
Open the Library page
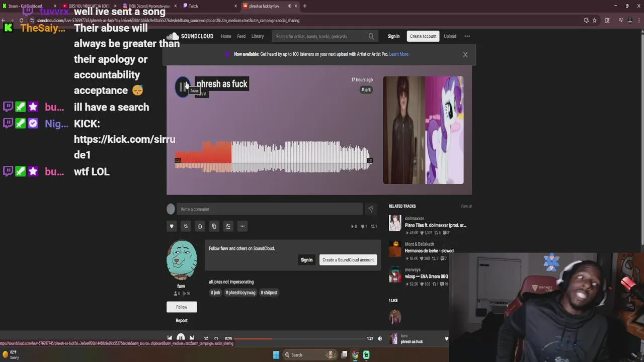click(258, 36)
